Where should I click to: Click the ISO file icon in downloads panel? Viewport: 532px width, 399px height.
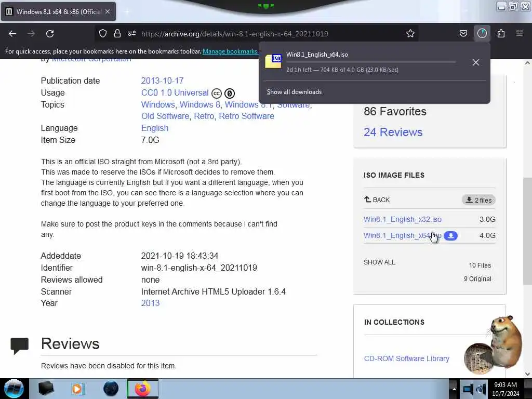coord(273,61)
